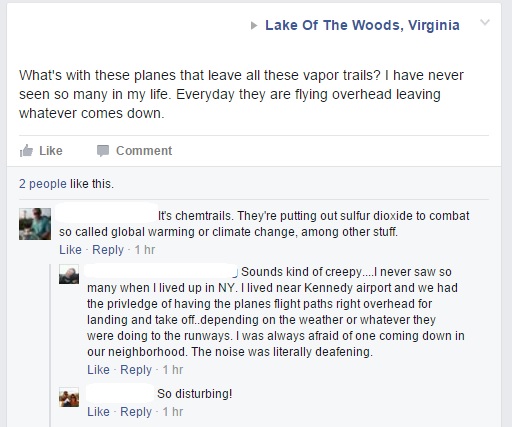512x427 pixels.
Task: Click Comment text under the post
Action: pos(144,151)
